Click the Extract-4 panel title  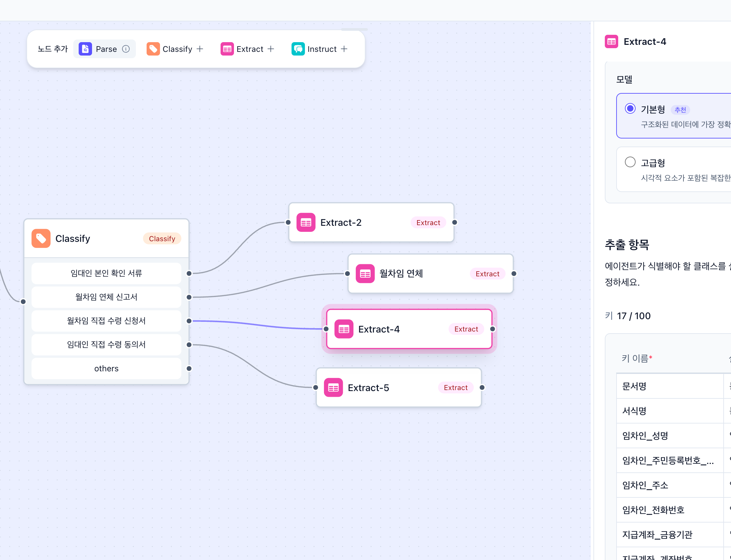pos(645,41)
